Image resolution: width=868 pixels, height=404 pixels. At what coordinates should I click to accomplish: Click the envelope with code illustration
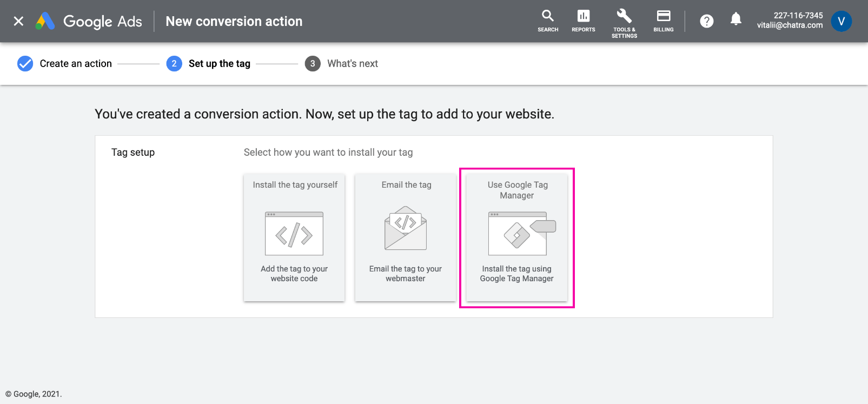point(406,228)
